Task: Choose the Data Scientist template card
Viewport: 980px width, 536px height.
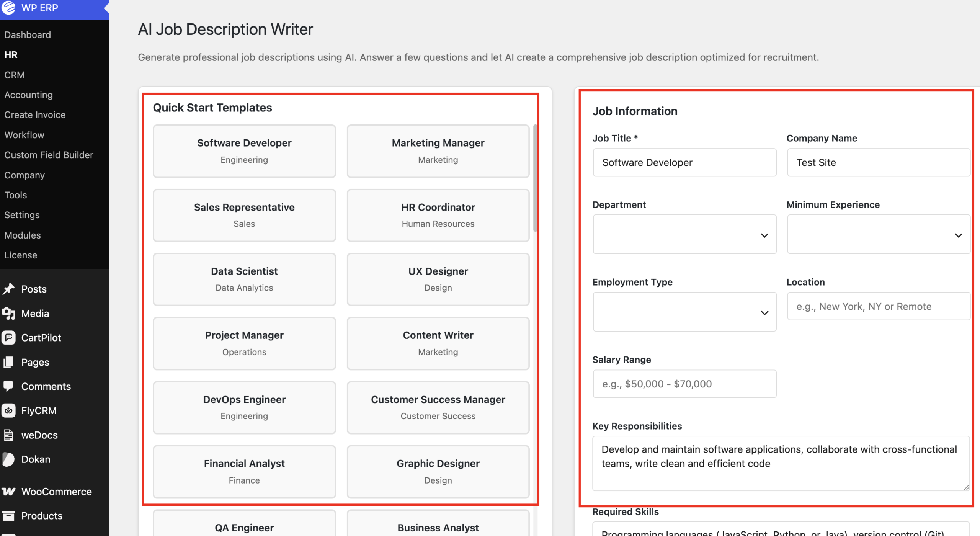Action: click(x=244, y=279)
